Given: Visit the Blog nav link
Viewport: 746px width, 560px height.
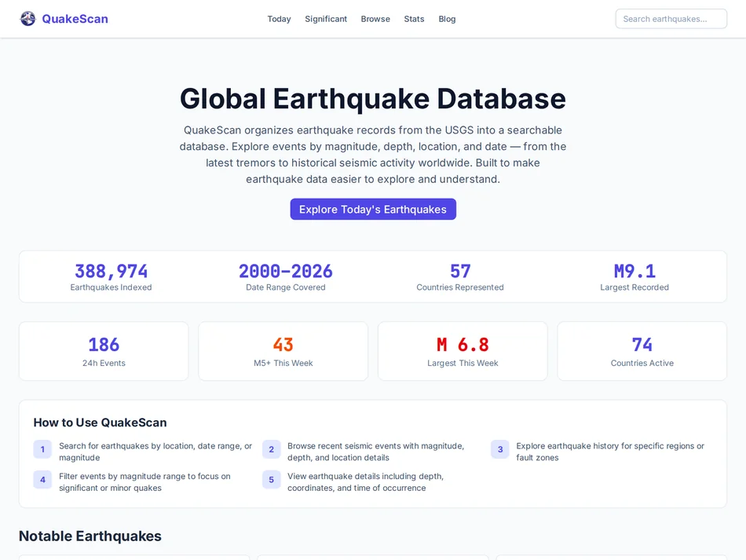Looking at the screenshot, I should click(x=447, y=19).
